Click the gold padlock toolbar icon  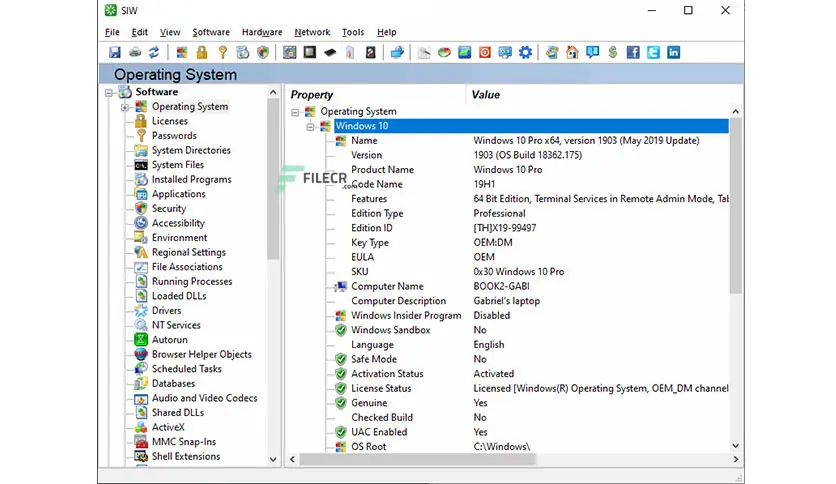coord(202,52)
